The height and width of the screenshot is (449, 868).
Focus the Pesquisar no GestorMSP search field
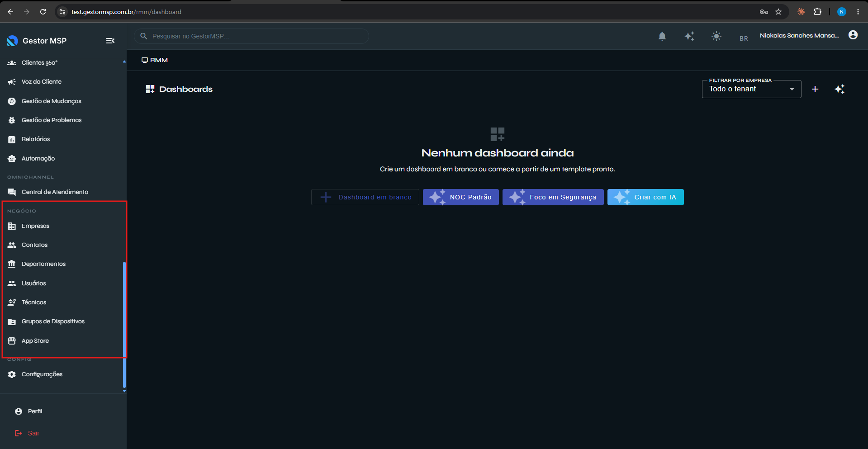(x=251, y=36)
